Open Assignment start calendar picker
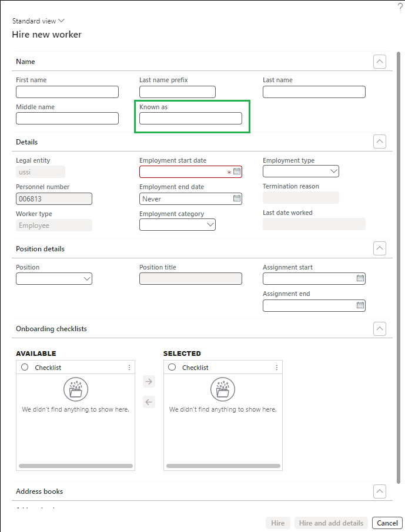This screenshot has width=405, height=532. click(360, 278)
